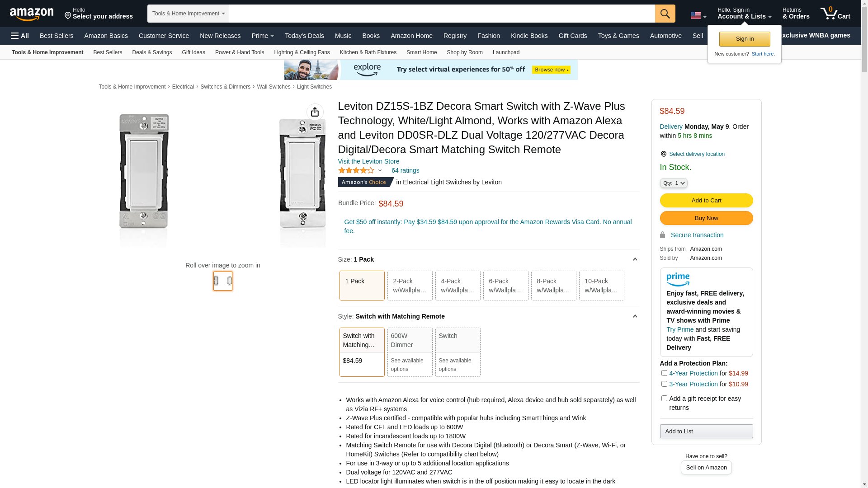Open the quantity dropdown

674,183
